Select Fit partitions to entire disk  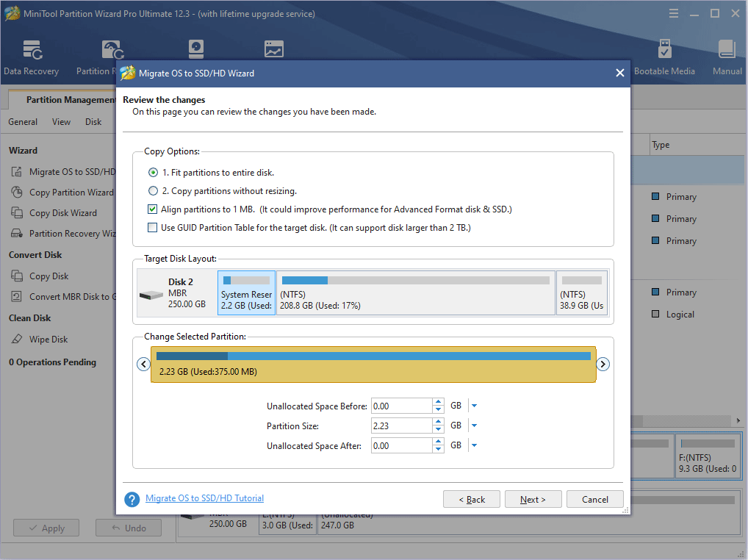click(153, 173)
